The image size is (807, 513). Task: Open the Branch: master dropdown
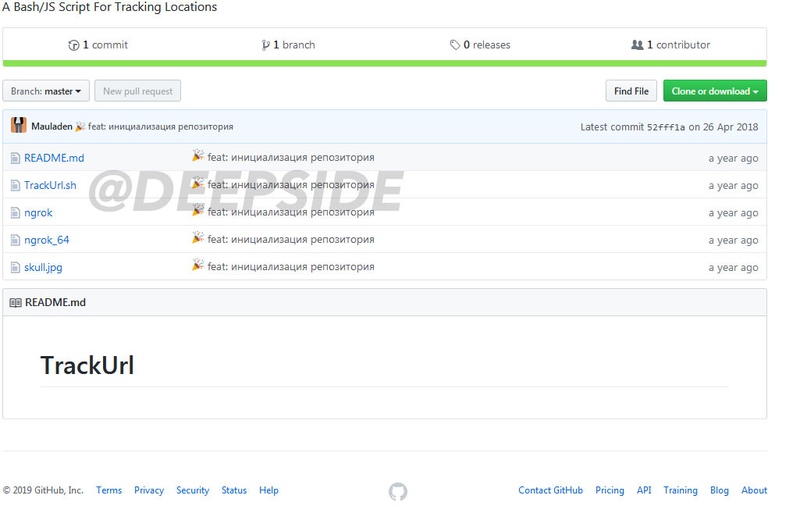[x=46, y=91]
